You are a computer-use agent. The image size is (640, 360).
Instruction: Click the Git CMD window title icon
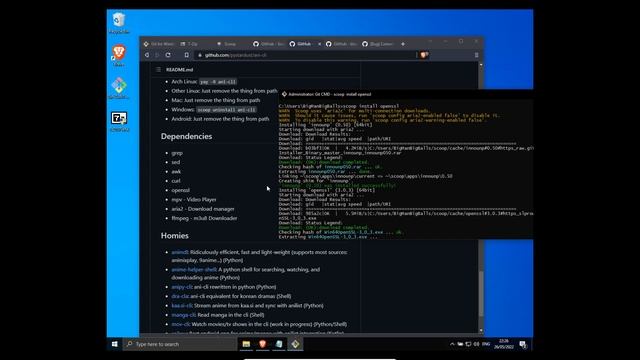284,94
